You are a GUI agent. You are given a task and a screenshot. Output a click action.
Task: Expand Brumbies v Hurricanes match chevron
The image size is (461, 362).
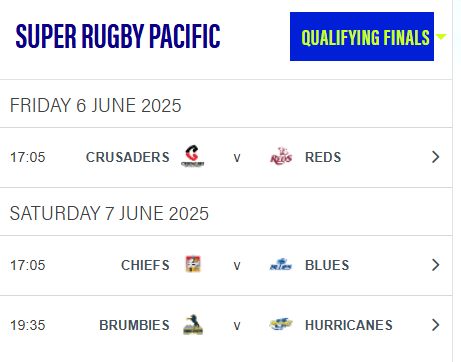click(435, 325)
